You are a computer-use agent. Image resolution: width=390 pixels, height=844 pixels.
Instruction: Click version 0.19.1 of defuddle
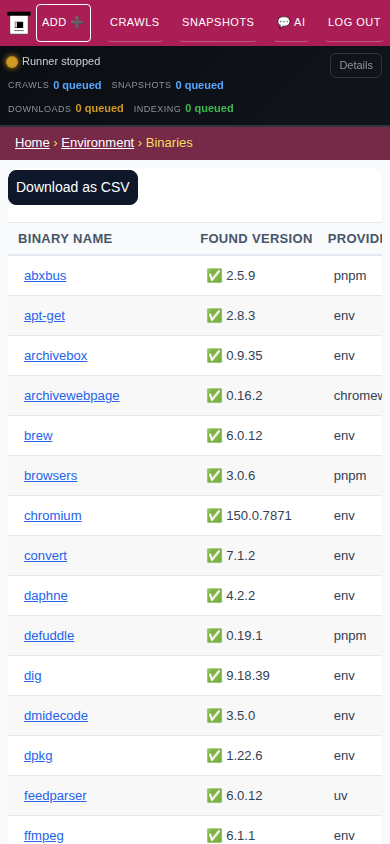point(244,636)
